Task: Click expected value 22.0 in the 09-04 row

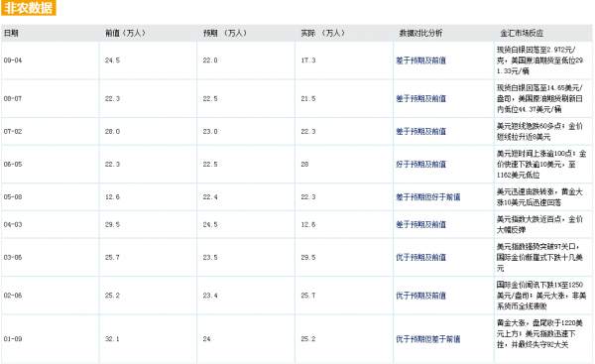Action: pos(210,61)
